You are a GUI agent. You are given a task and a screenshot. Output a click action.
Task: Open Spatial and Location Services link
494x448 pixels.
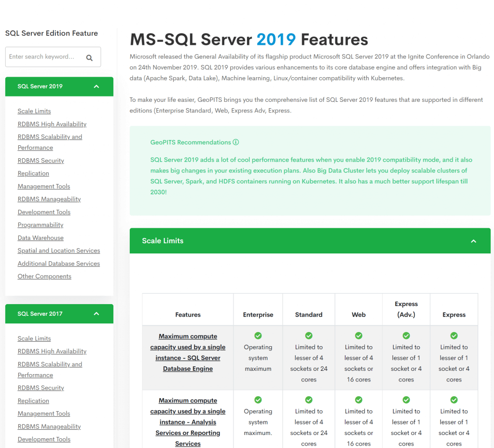[x=58, y=251]
